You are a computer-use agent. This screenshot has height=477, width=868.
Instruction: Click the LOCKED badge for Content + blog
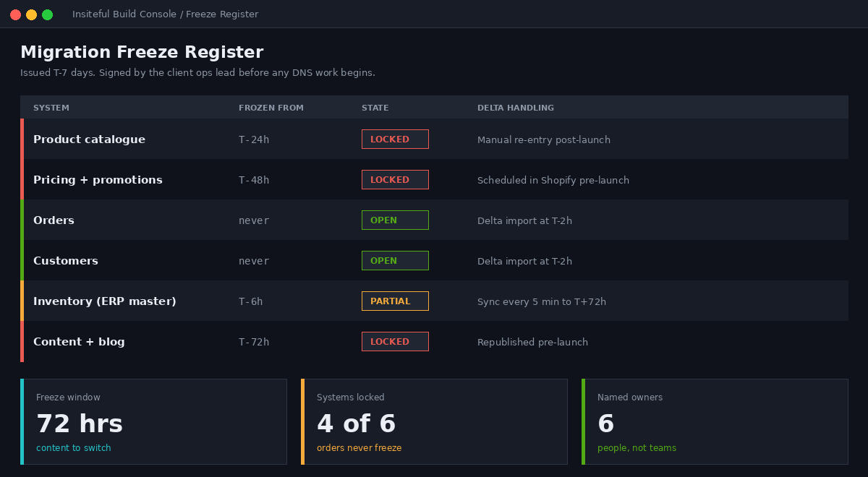395,342
